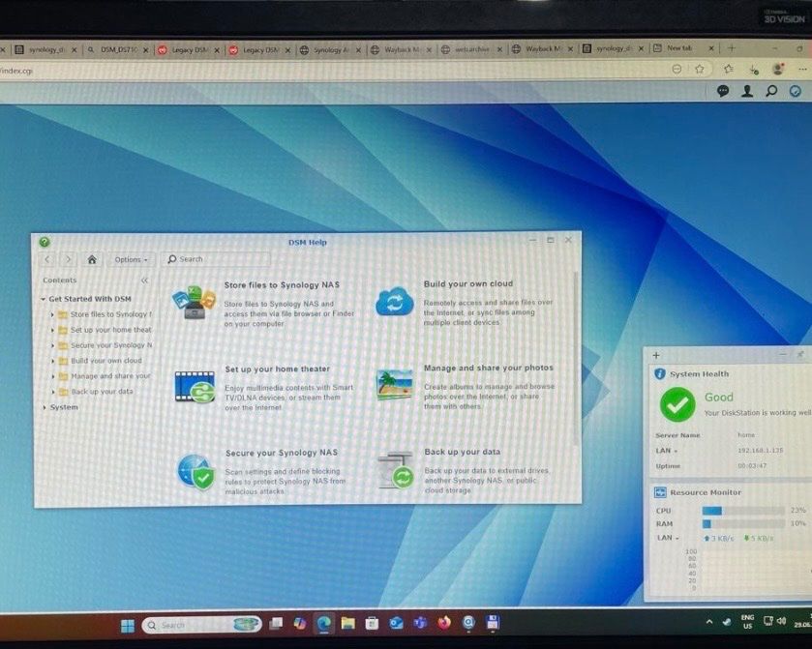Open the Store files to Synology NAS heading link
The image size is (812, 649).
(282, 285)
